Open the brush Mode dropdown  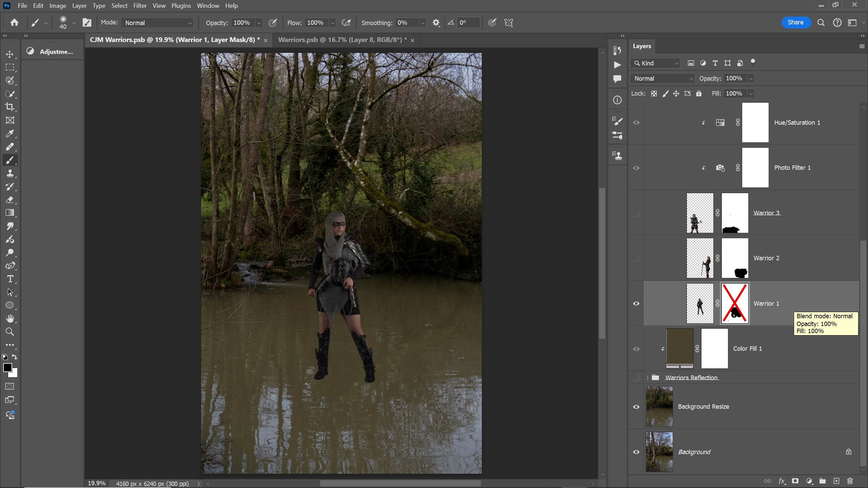pos(157,23)
